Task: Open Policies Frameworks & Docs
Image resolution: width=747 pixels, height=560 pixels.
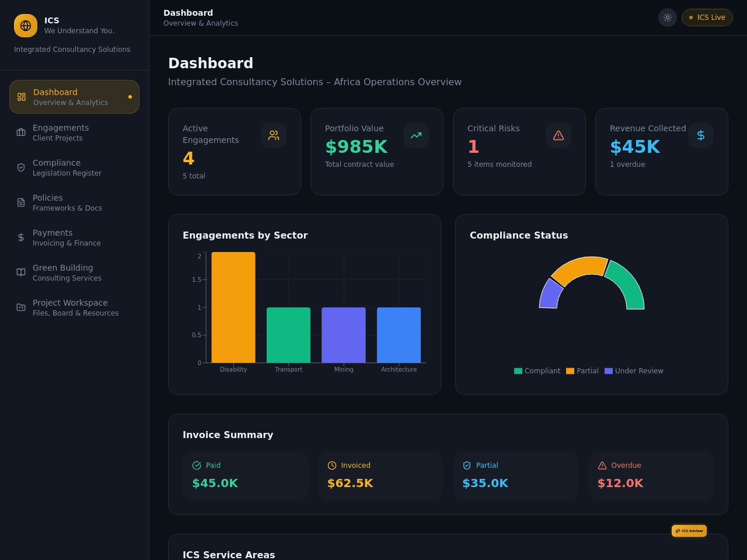Action: (74, 202)
